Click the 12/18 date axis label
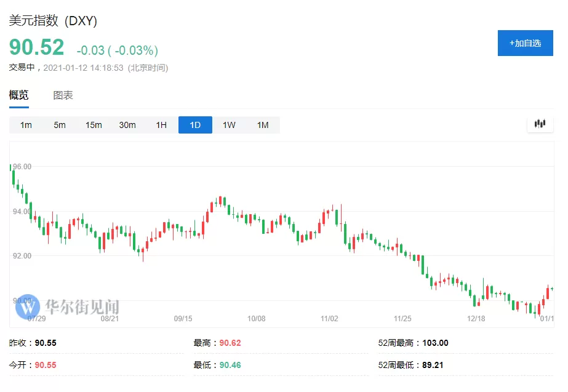Image resolution: width=568 pixels, height=392 pixels. (x=476, y=318)
